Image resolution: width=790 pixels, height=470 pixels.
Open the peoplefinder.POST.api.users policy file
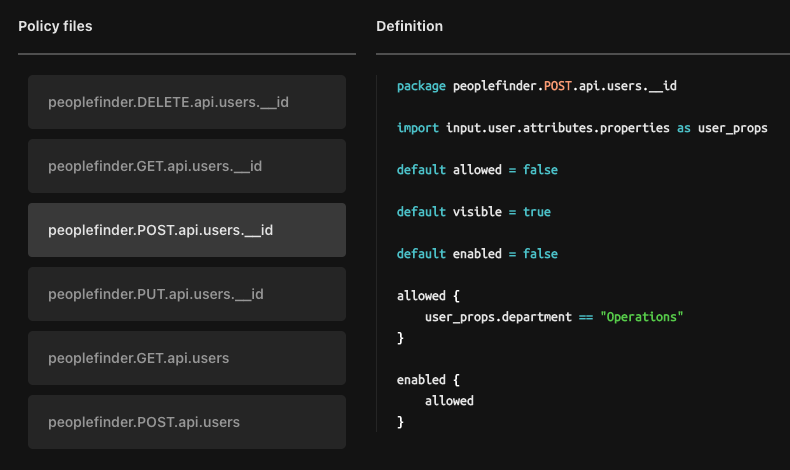(187, 422)
